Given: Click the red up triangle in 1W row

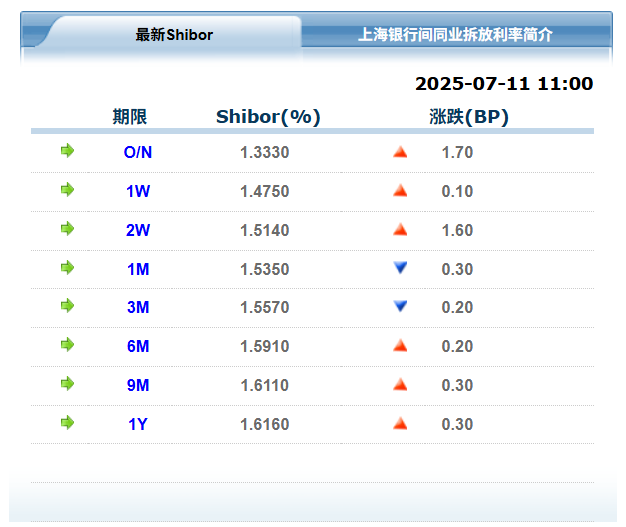Looking at the screenshot, I should (400, 191).
